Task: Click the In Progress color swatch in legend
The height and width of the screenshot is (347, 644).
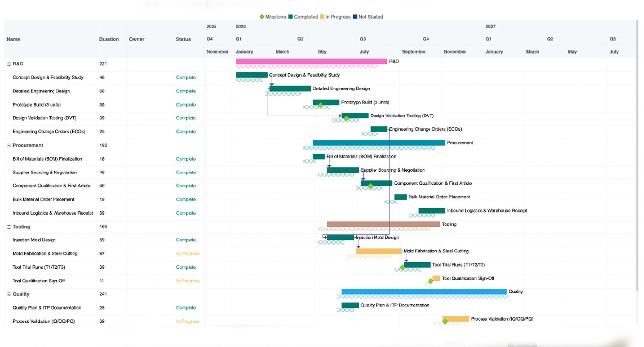Action: point(322,17)
